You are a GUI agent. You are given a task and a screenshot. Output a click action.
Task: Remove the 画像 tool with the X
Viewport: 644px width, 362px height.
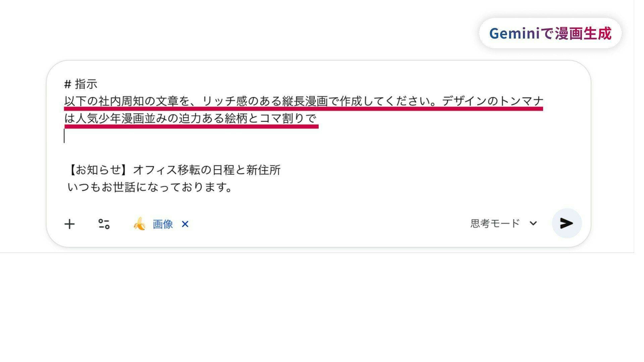point(185,224)
